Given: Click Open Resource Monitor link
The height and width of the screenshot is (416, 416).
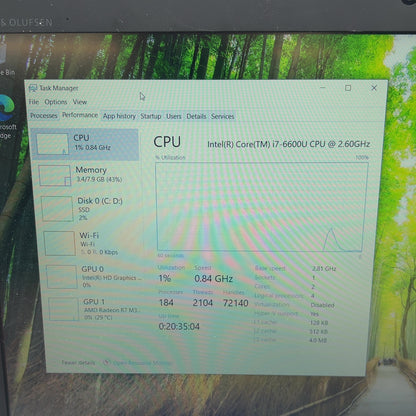Looking at the screenshot, I should (x=142, y=363).
